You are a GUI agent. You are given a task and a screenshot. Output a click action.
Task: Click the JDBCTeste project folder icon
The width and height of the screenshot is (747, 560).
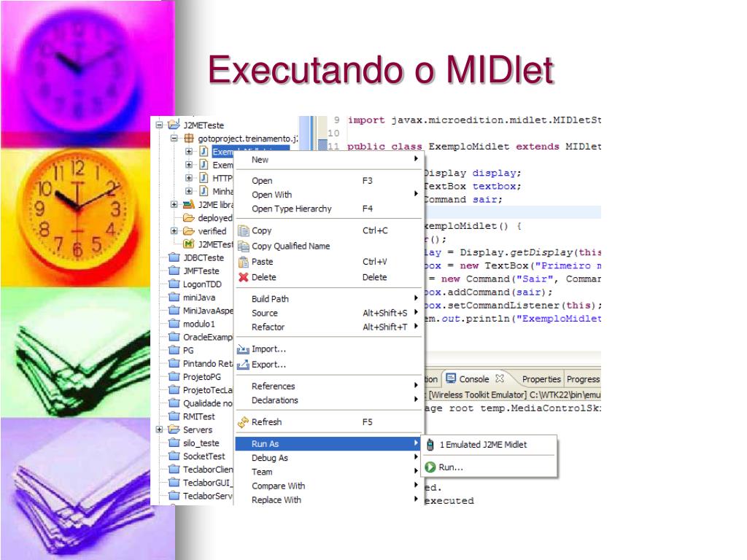[174, 257]
